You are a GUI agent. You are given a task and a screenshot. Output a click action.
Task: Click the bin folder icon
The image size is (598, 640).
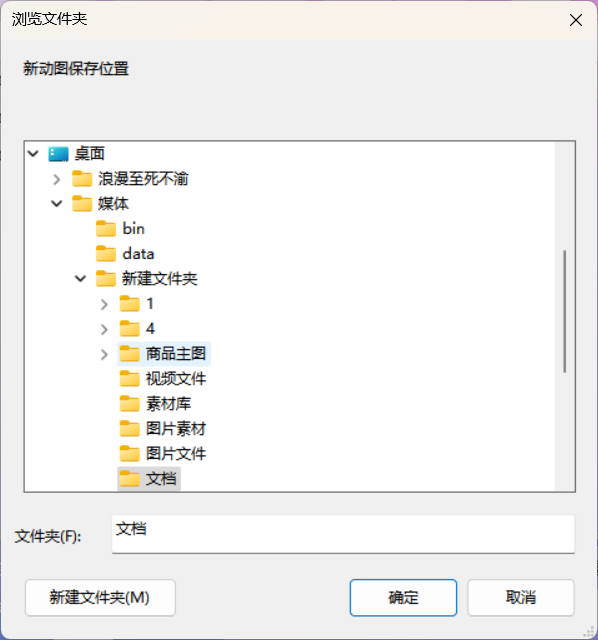point(106,229)
